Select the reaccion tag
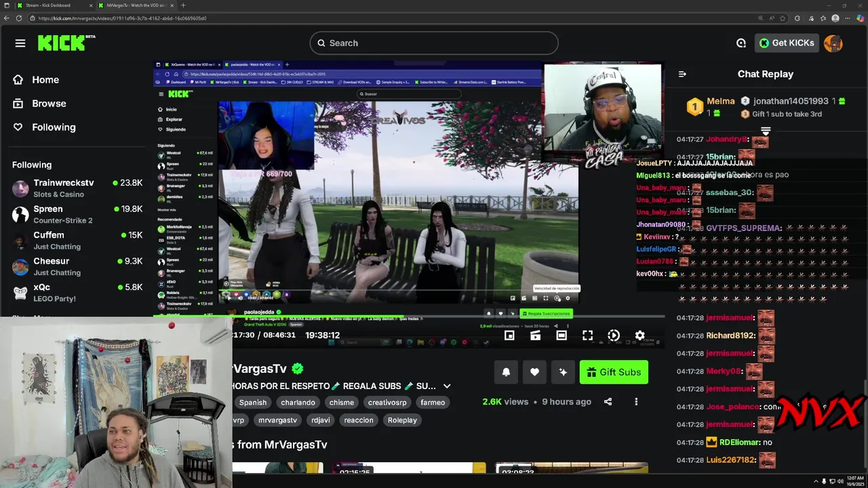This screenshot has height=488, width=868. click(359, 420)
